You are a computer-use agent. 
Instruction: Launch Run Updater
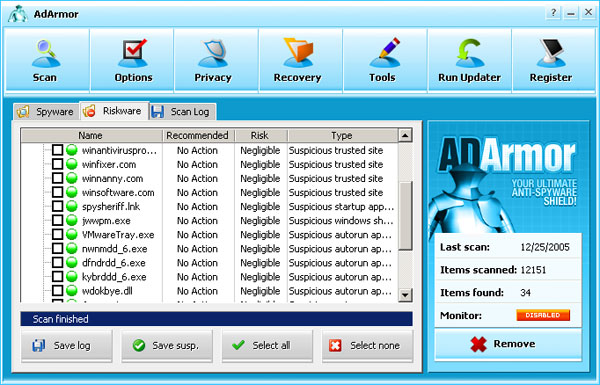point(470,60)
